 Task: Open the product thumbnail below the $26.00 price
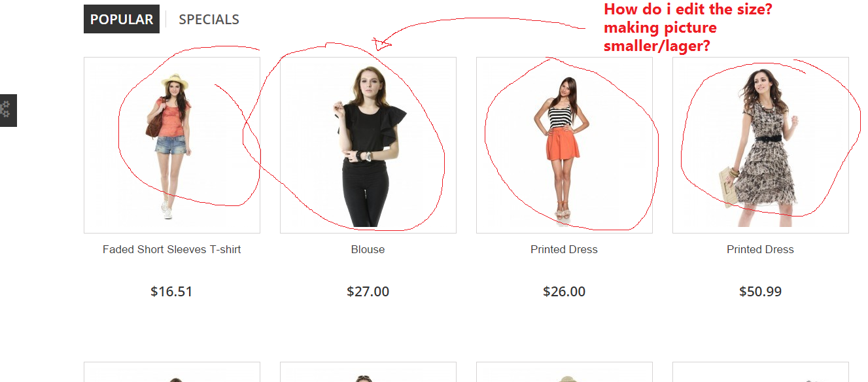coord(564,372)
